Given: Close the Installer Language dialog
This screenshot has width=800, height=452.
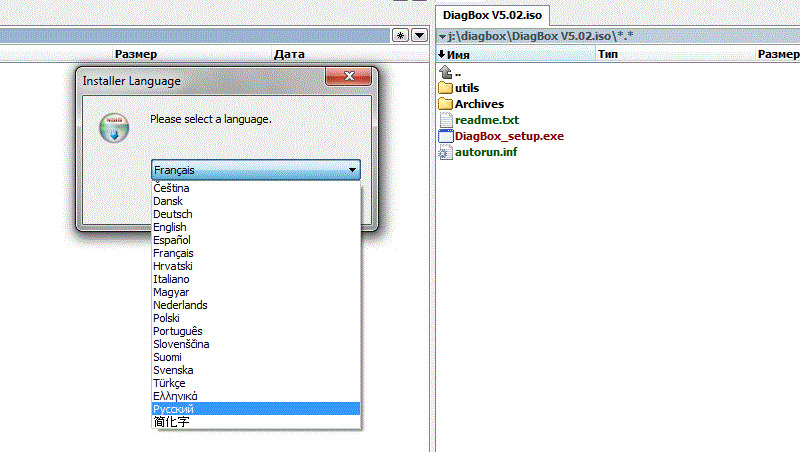Looking at the screenshot, I should [x=348, y=77].
